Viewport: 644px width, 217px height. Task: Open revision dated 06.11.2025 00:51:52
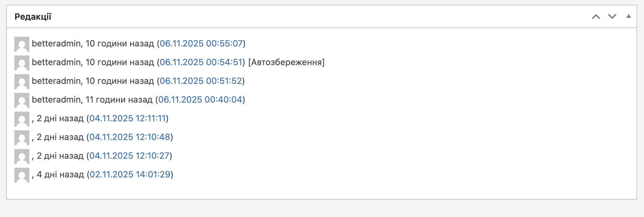point(201,81)
